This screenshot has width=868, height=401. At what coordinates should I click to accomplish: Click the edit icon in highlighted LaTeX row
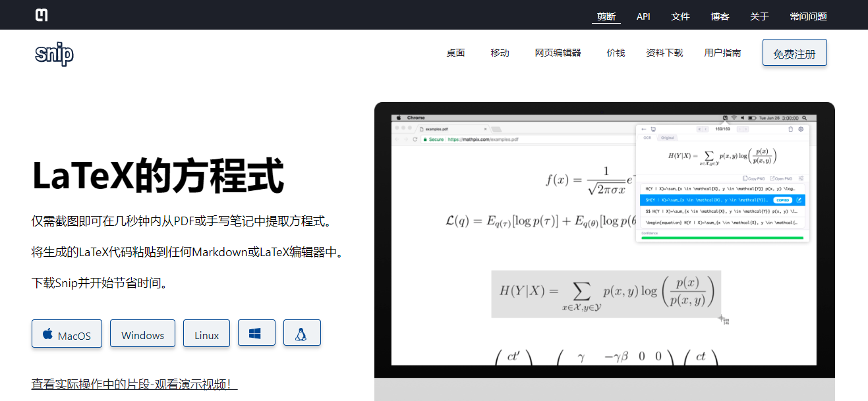(799, 200)
